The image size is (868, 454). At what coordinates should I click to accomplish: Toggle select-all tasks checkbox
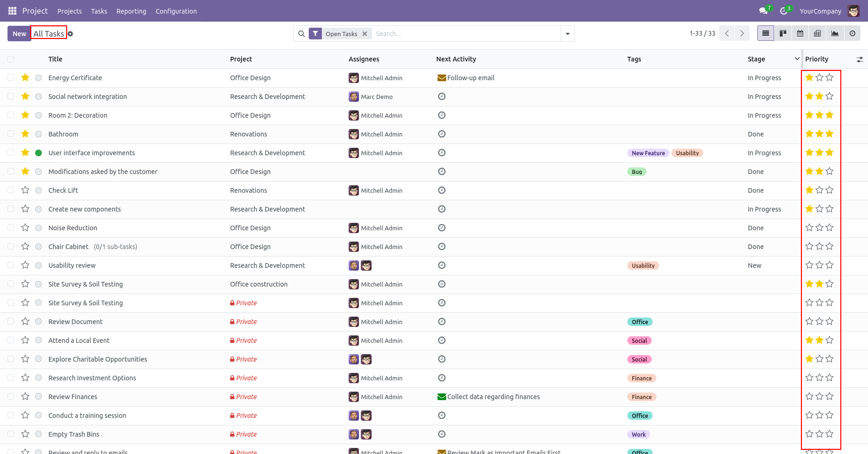pos(11,59)
